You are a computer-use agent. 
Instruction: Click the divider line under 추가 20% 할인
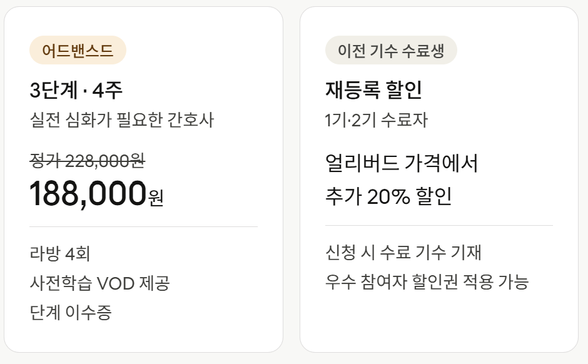click(438, 225)
